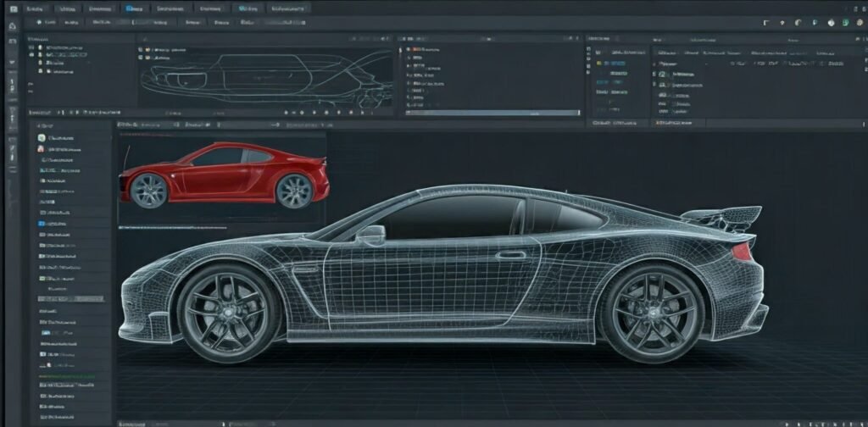This screenshot has height=427, width=868.
Task: Click the corner bracket icon in top-right toolbar
Action: point(766,23)
